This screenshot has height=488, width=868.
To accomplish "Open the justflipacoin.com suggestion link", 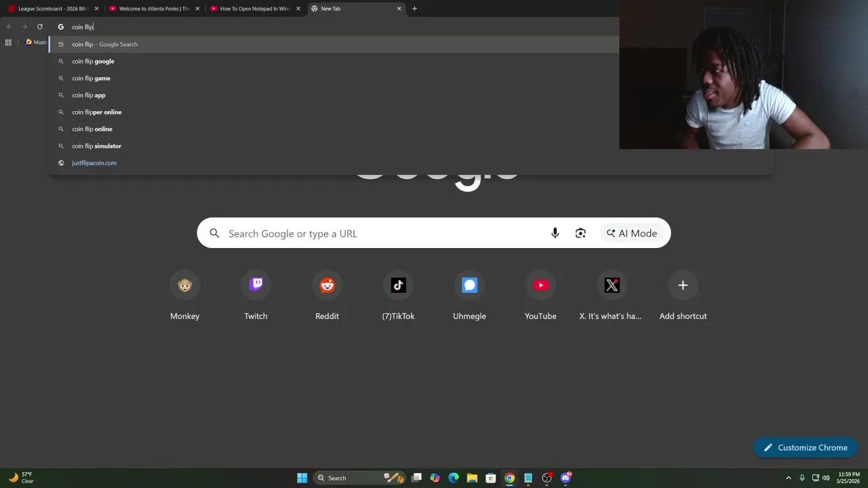I will coord(411,163).
